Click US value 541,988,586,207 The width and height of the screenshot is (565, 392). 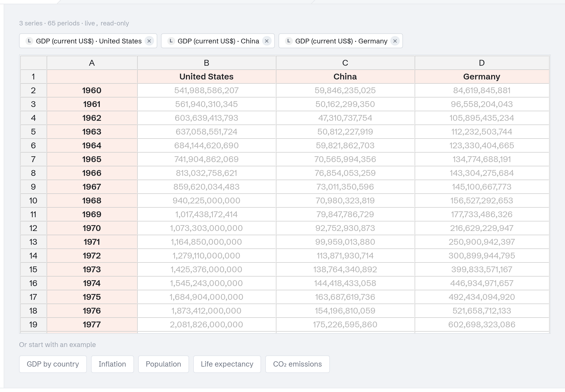(x=207, y=90)
